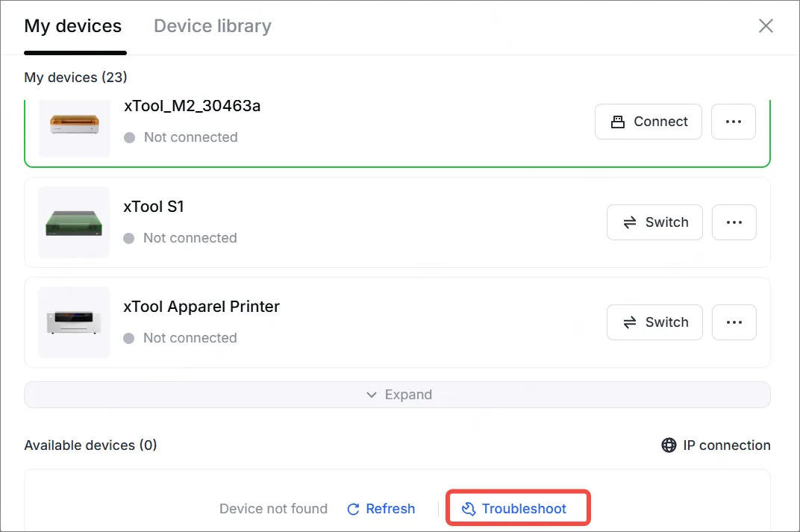The width and height of the screenshot is (800, 532).
Task: Click the Device not found message
Action: pos(273,509)
